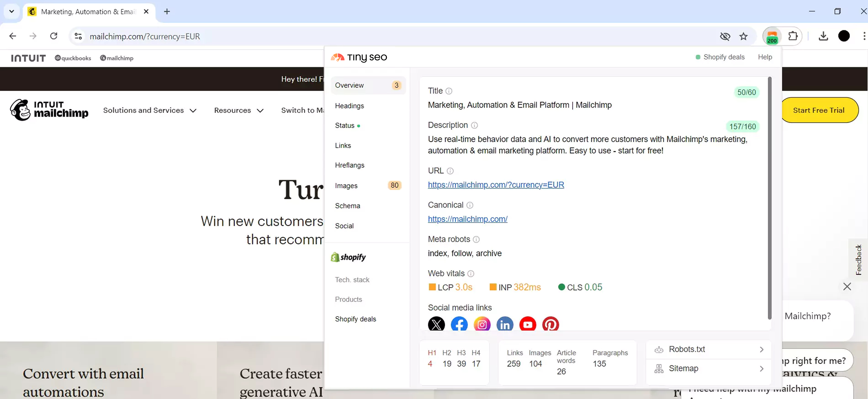Switch to the Images tab with 80 badge
868x399 pixels.
click(368, 186)
